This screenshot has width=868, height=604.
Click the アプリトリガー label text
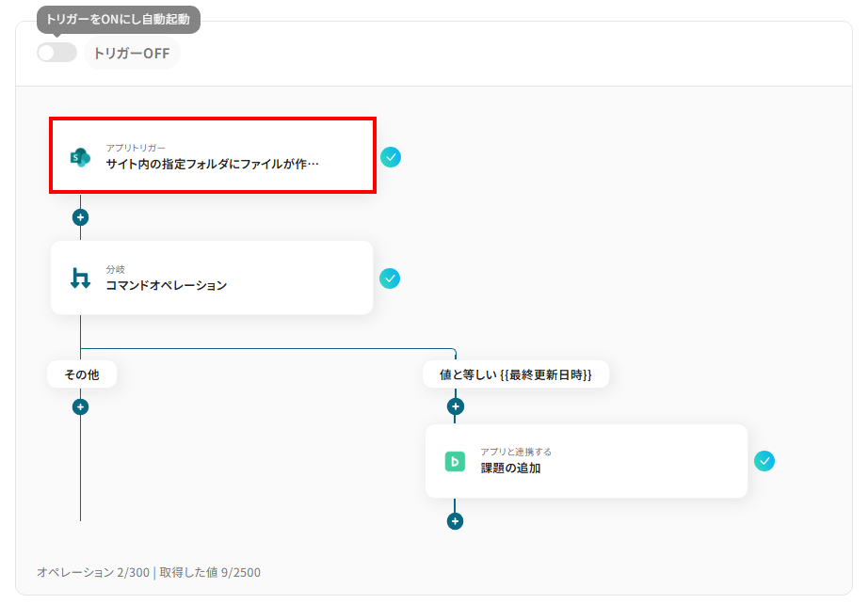136,149
